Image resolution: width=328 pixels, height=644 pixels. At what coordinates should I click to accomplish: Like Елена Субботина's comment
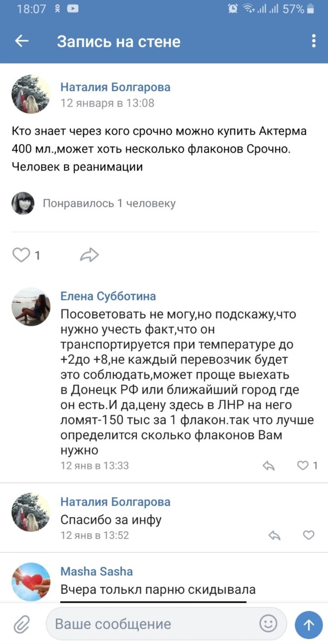(303, 466)
